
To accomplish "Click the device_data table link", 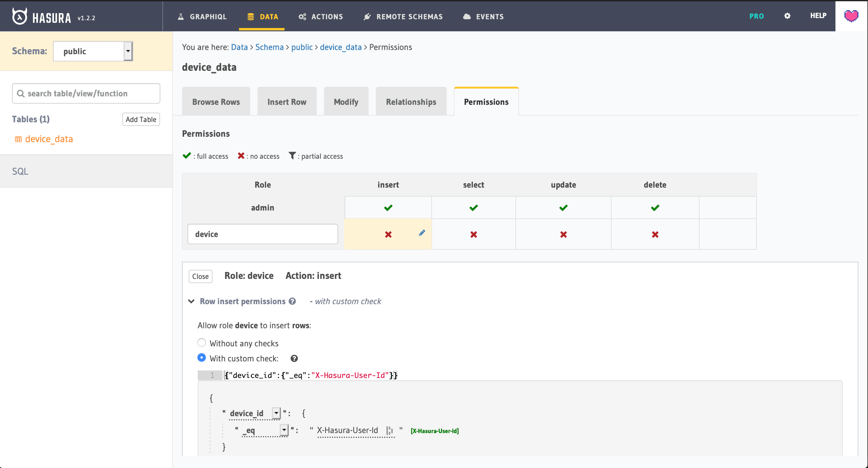I will [x=50, y=139].
